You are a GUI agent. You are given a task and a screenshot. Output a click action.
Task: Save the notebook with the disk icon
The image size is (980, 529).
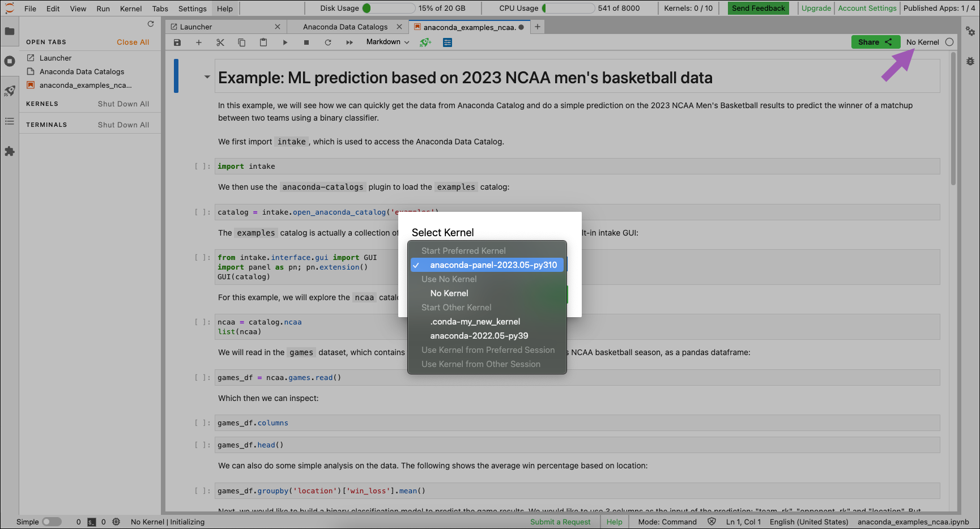point(177,42)
